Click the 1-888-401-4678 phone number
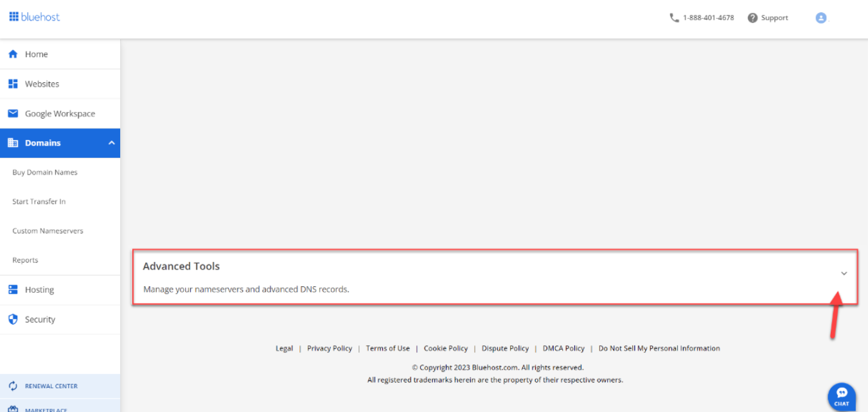Image resolution: width=868 pixels, height=412 pixels. (x=709, y=18)
